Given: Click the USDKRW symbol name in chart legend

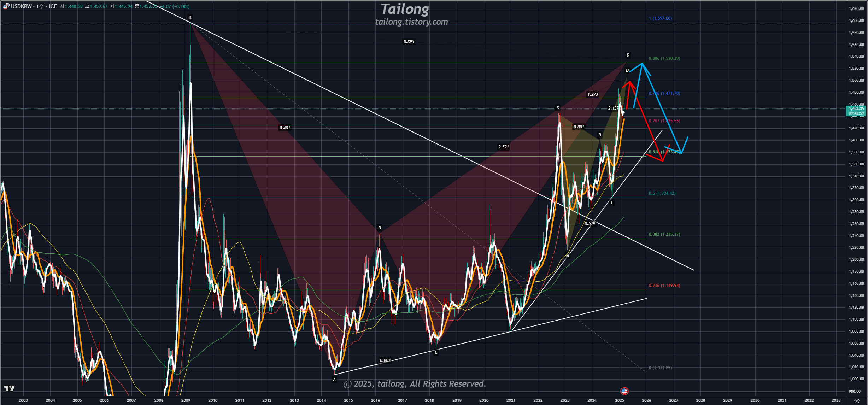Looking at the screenshot, I should [x=21, y=6].
